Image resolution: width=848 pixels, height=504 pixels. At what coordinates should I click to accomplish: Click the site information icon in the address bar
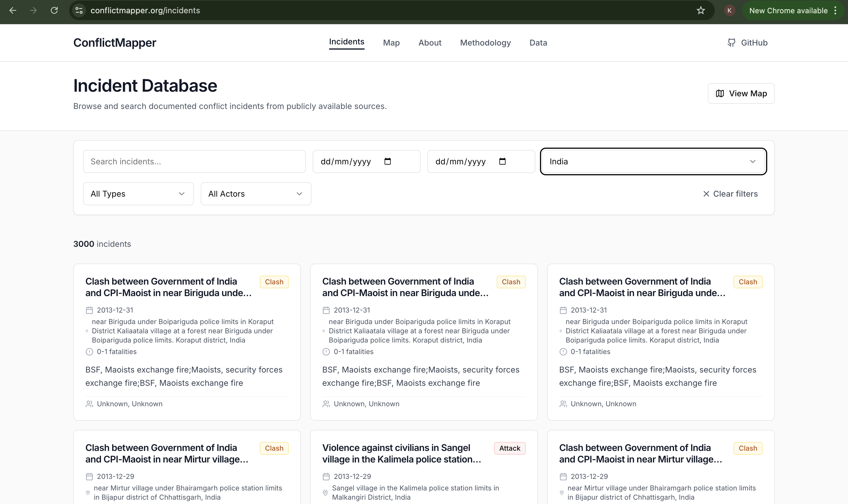tap(79, 11)
